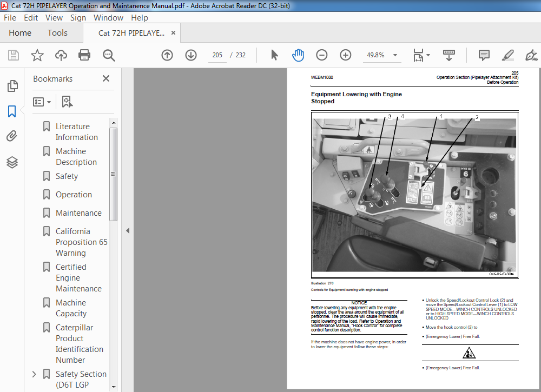The height and width of the screenshot is (392, 541).
Task: Open Machine Description bookmark
Action: click(76, 156)
